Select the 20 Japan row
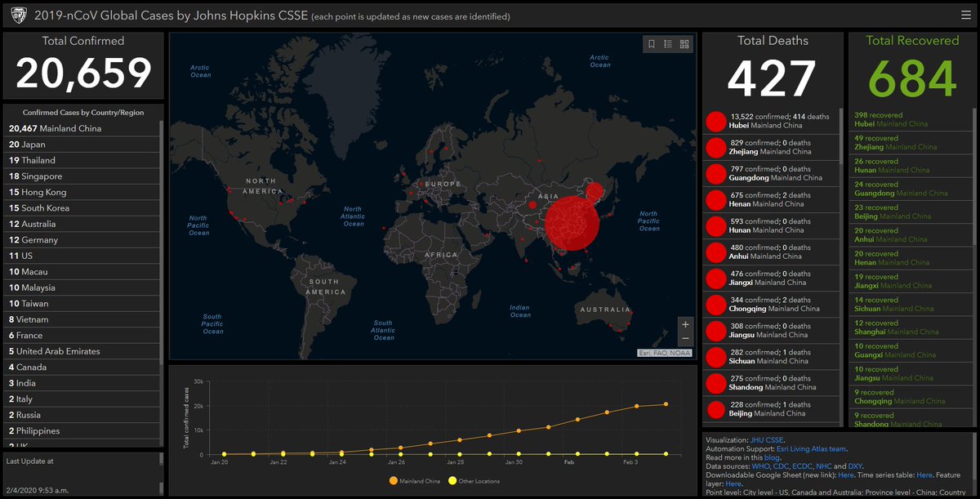This screenshot has width=980, height=499. tap(82, 145)
